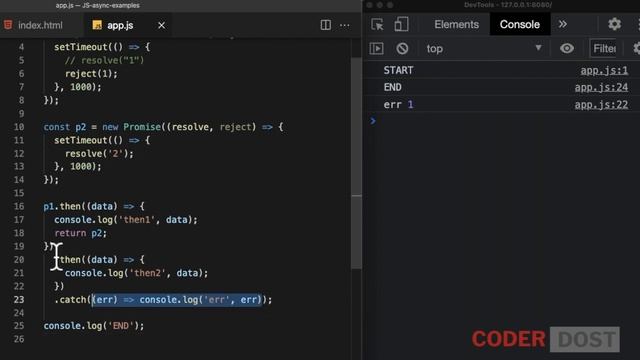Image resolution: width=640 pixels, height=360 pixels.
Task: Click "resolve('2');" on line 12
Action: click(x=99, y=153)
